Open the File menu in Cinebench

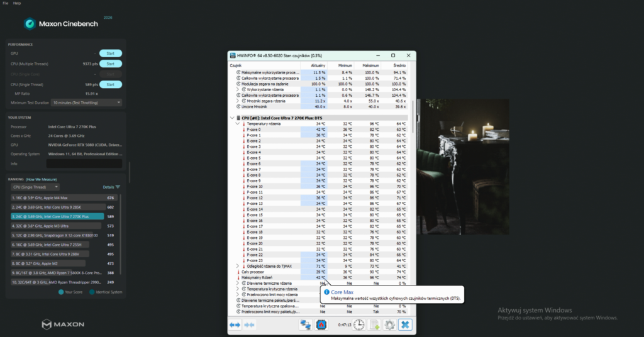pos(5,3)
